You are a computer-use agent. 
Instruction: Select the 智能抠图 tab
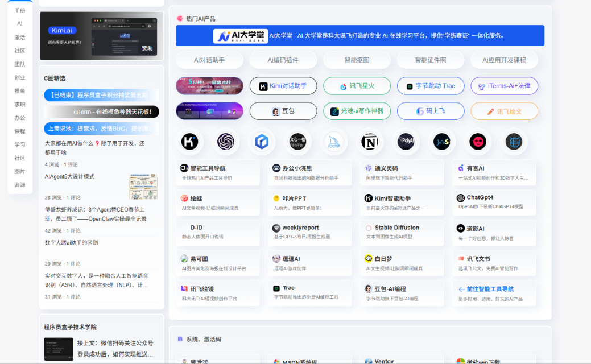tap(357, 60)
